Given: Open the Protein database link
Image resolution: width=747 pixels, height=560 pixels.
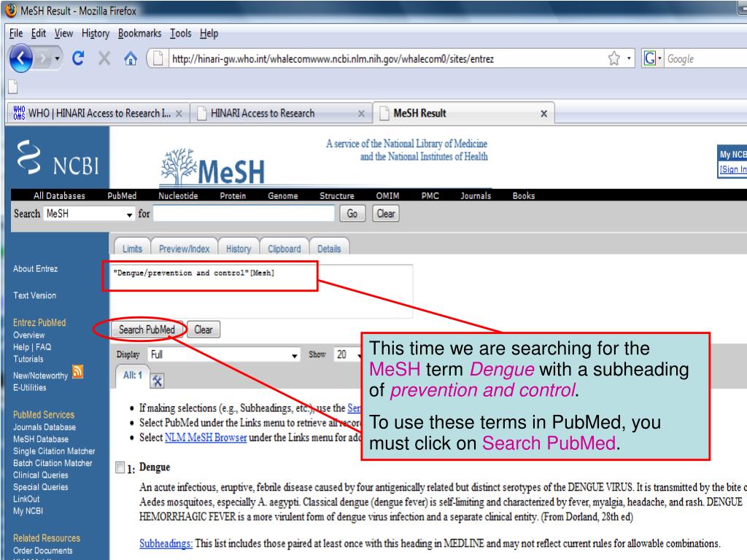Looking at the screenshot, I should (233, 195).
